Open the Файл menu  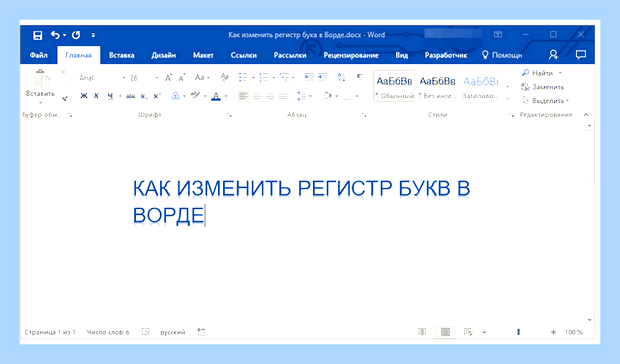pos(39,55)
